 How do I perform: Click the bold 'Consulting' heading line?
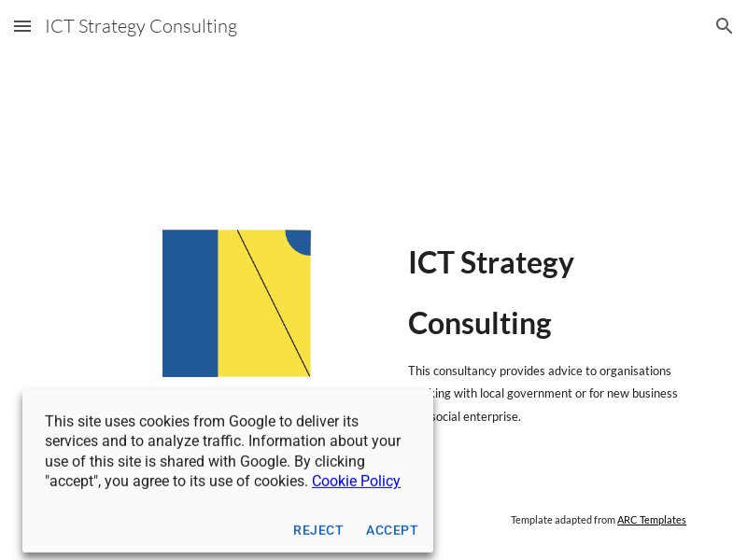480,323
